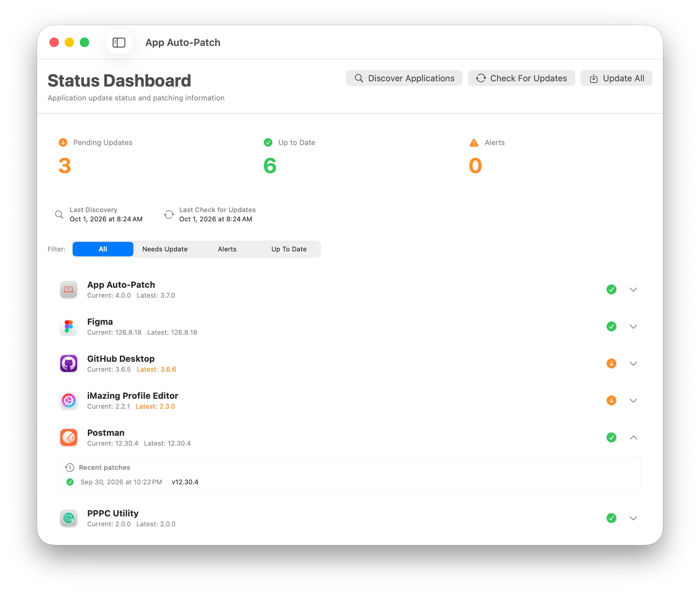Click the 'Latest: 3.6.6' version text
Image resolution: width=700 pixels, height=594 pixels.
(x=157, y=369)
